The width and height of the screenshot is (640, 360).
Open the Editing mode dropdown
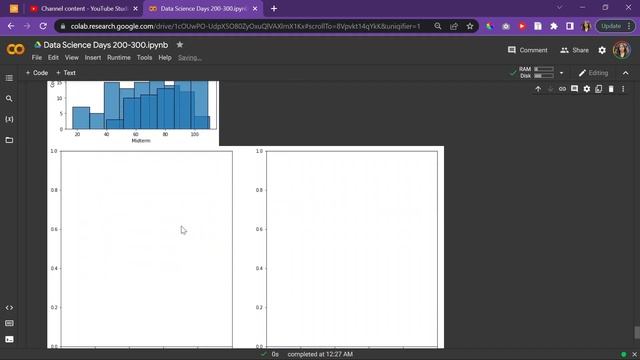point(593,73)
